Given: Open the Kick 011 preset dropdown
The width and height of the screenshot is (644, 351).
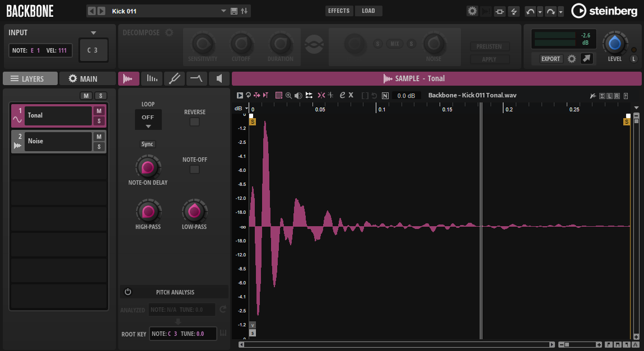Looking at the screenshot, I should click(223, 11).
